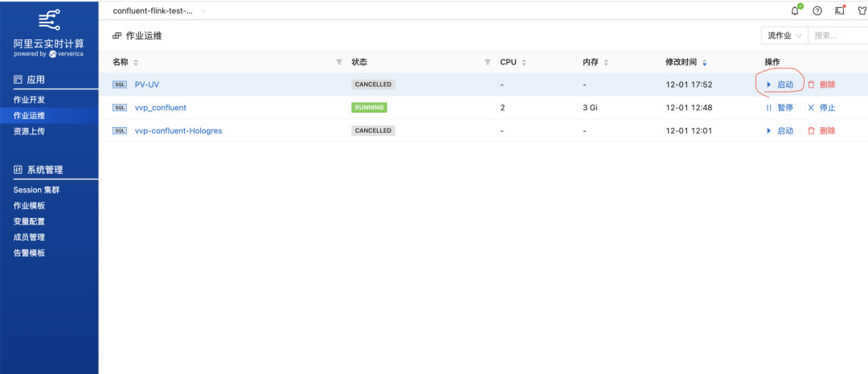The height and width of the screenshot is (374, 868).
Task: Open the PV-UV job link
Action: click(x=147, y=84)
